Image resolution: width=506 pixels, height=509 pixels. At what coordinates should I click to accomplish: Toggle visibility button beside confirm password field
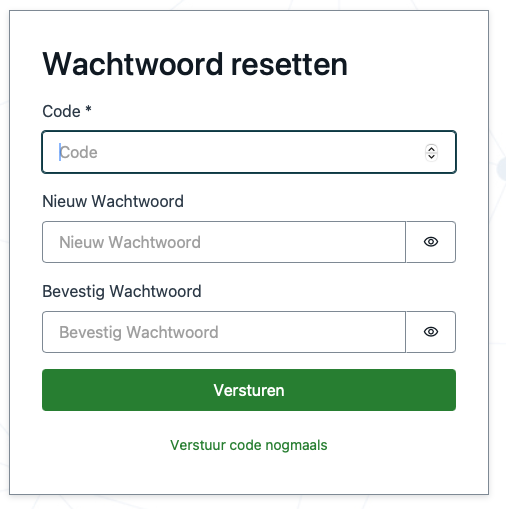[431, 332]
